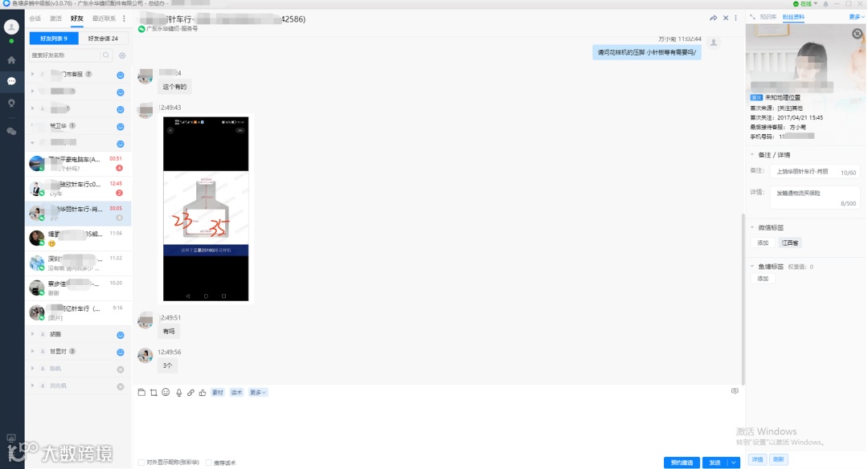
Task: Click the chat history icon right of toolbar
Action: (x=735, y=391)
